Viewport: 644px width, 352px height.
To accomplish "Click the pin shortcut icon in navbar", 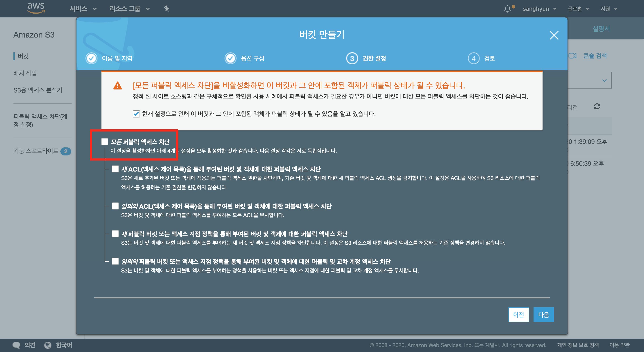I will (x=167, y=9).
